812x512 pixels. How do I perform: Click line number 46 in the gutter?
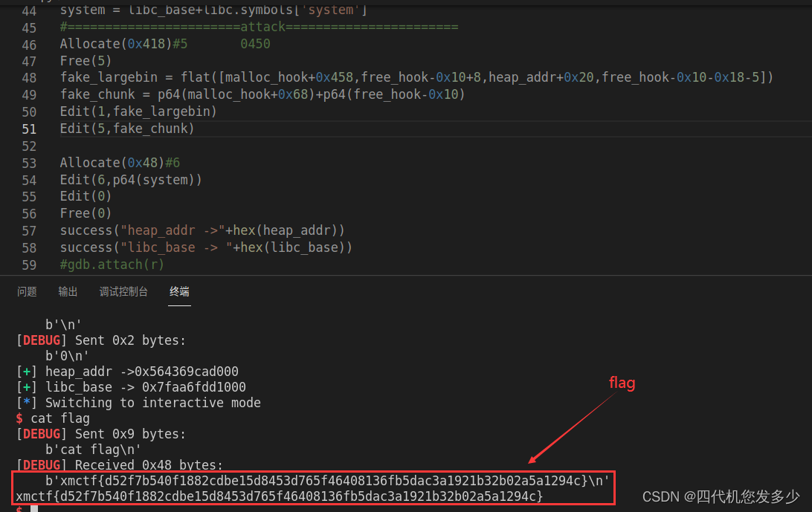click(x=29, y=45)
